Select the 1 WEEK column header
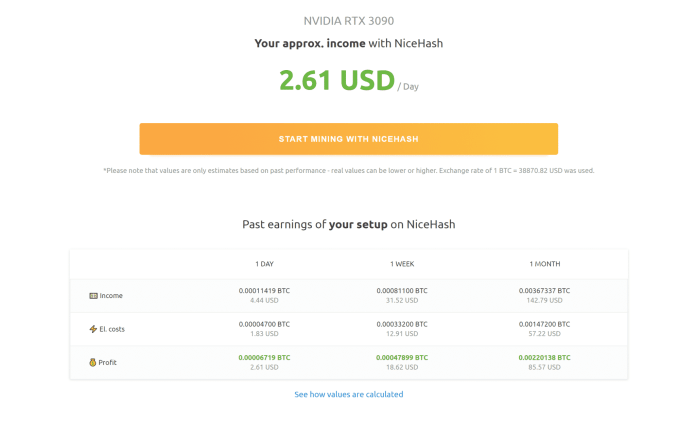 click(404, 264)
